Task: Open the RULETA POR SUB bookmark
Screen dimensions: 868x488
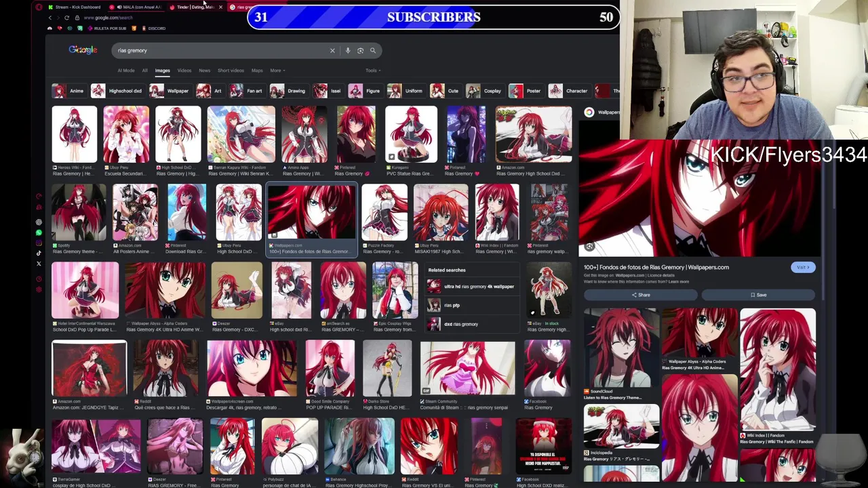Action: click(107, 28)
